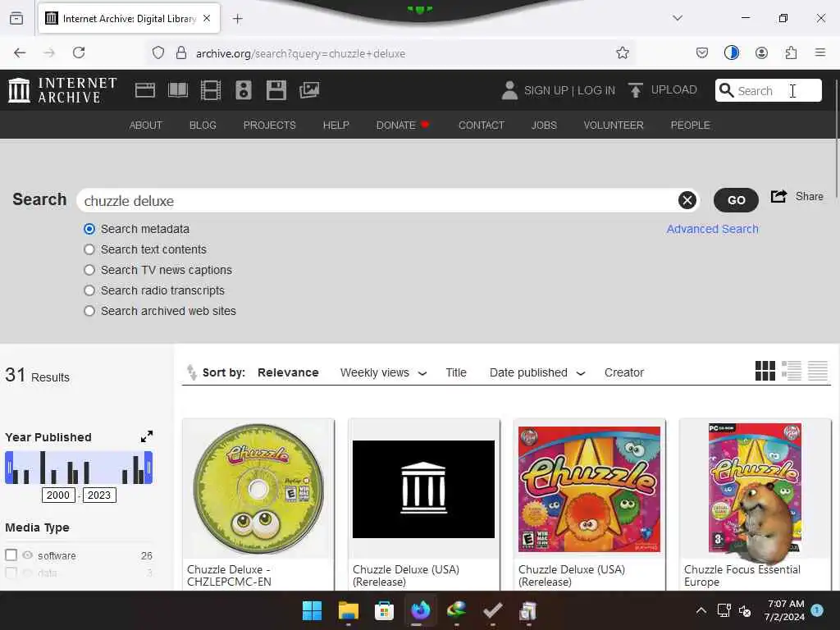840x630 pixels.
Task: Open the PEOPLE menu item
Action: point(691,126)
